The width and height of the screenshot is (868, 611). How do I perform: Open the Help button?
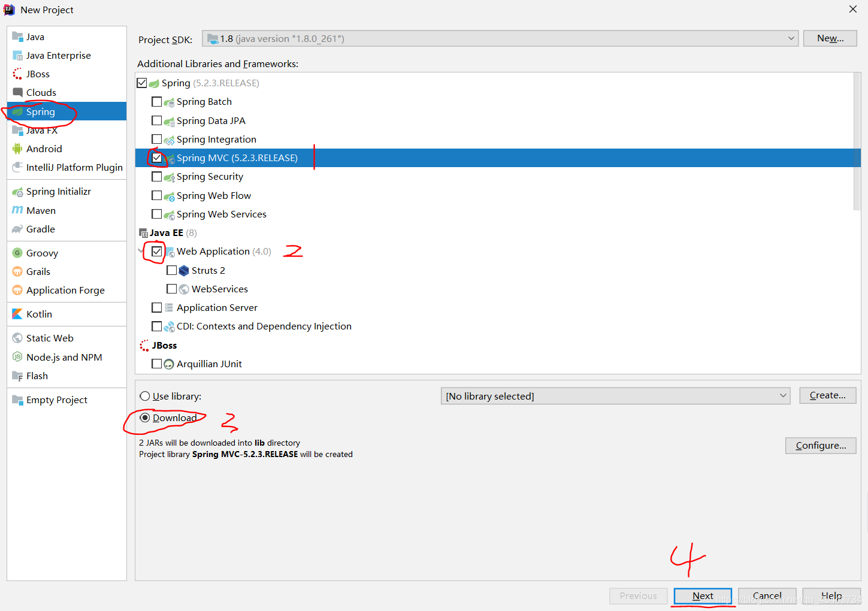(831, 596)
